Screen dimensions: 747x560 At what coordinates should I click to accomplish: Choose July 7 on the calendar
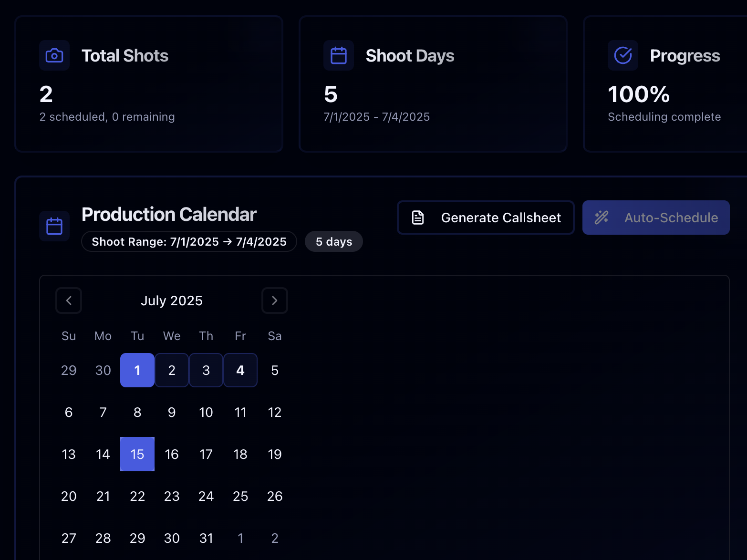pyautogui.click(x=103, y=412)
